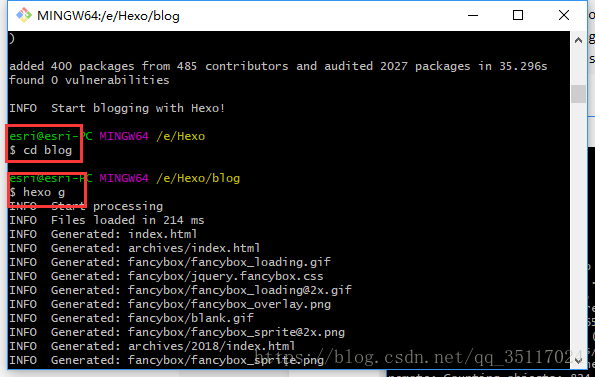
Task: Click 'fancybox/fancybox_sprite@2x.png' output line
Action: (177, 332)
